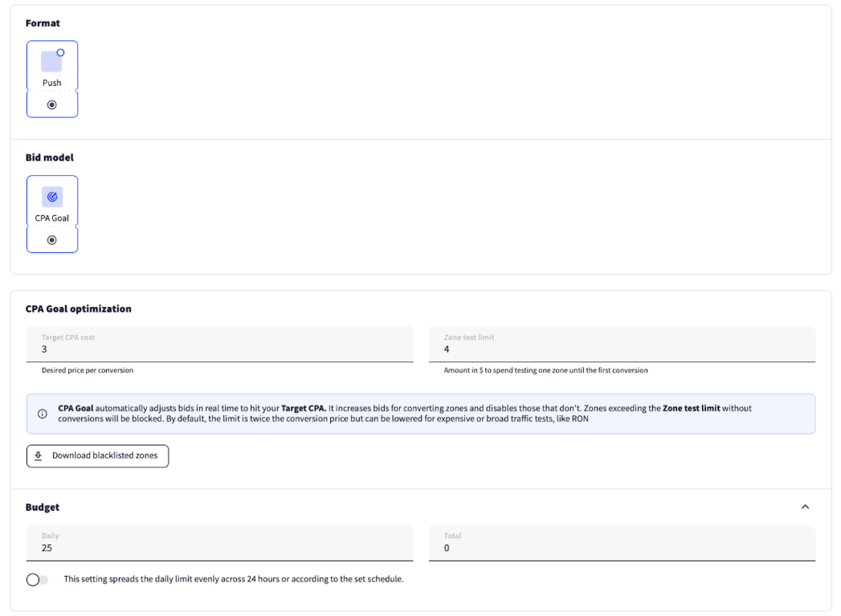Collapse the Budget section with the chevron
841x616 pixels.
tap(805, 508)
